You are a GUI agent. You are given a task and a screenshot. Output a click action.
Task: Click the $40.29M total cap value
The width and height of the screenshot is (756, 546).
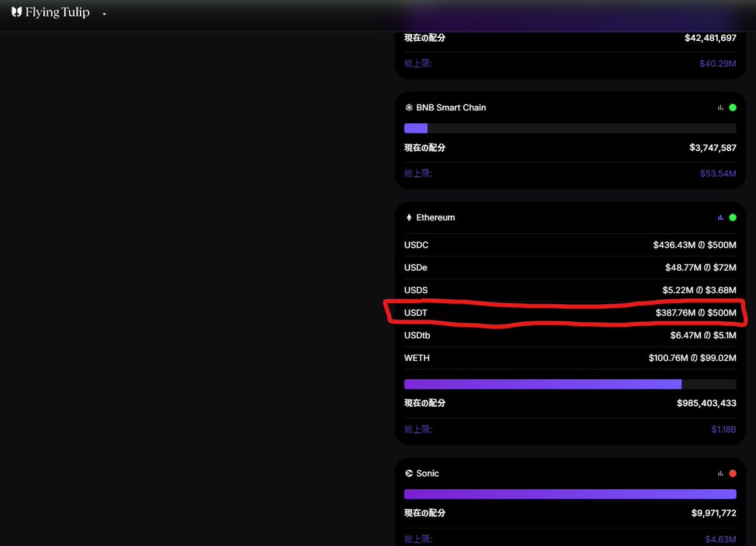coord(718,64)
